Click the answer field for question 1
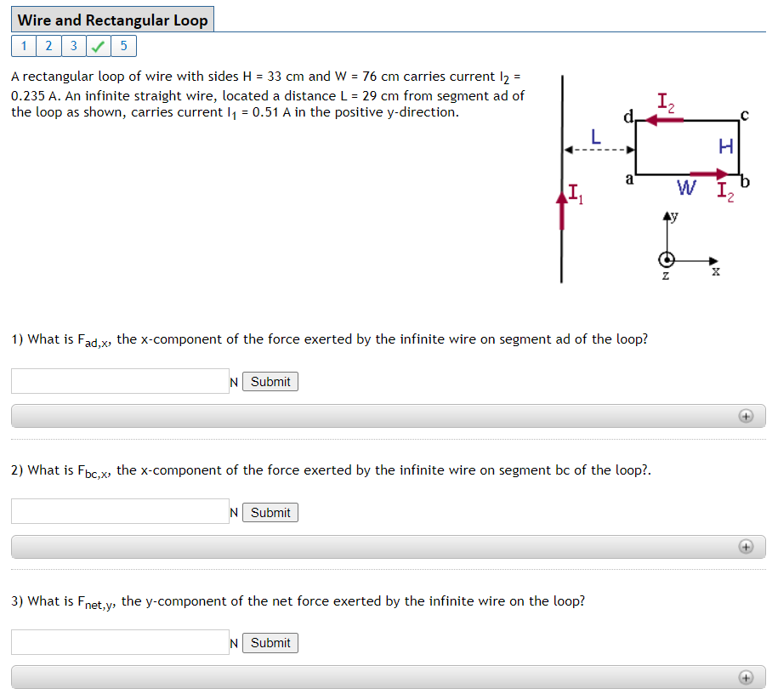 pyautogui.click(x=119, y=381)
